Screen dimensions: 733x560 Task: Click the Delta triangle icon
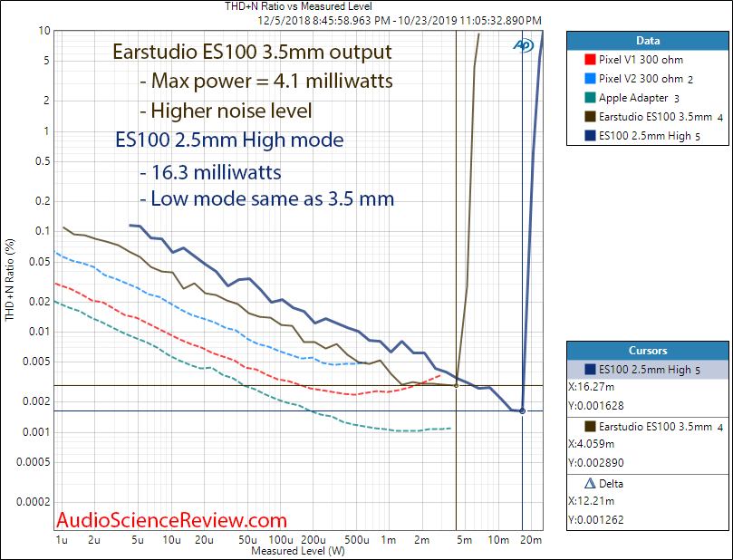(590, 483)
